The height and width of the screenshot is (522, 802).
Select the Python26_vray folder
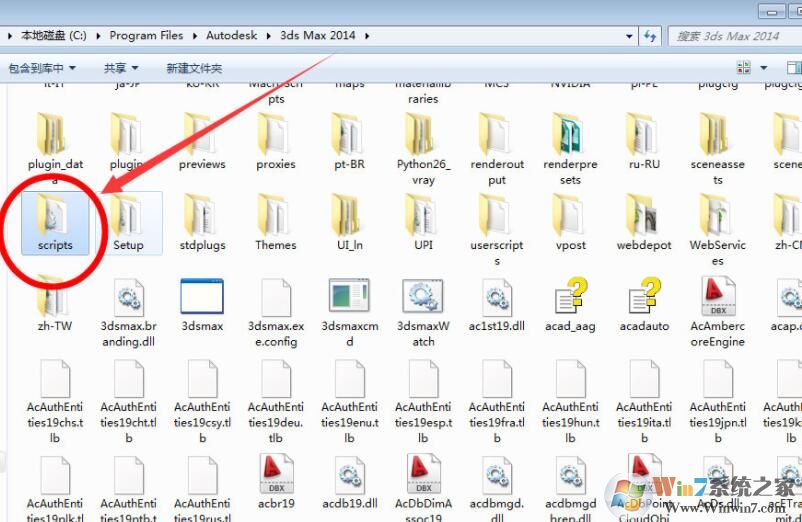pos(423,149)
